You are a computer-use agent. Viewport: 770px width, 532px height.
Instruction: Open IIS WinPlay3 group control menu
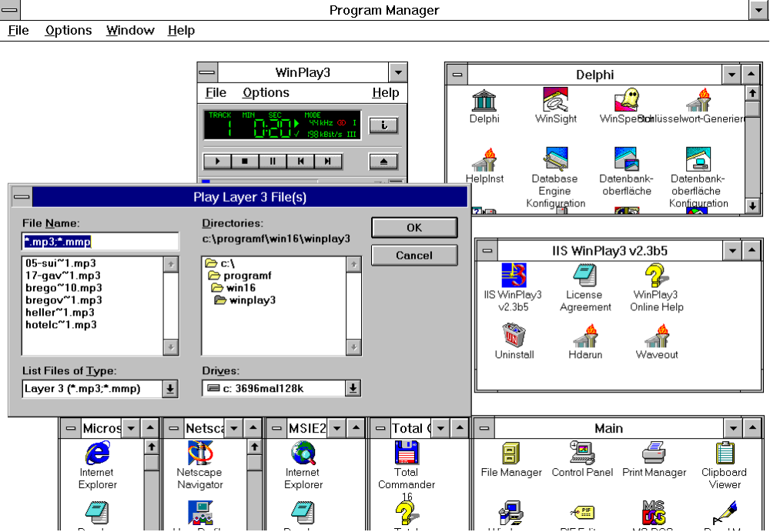[487, 251]
